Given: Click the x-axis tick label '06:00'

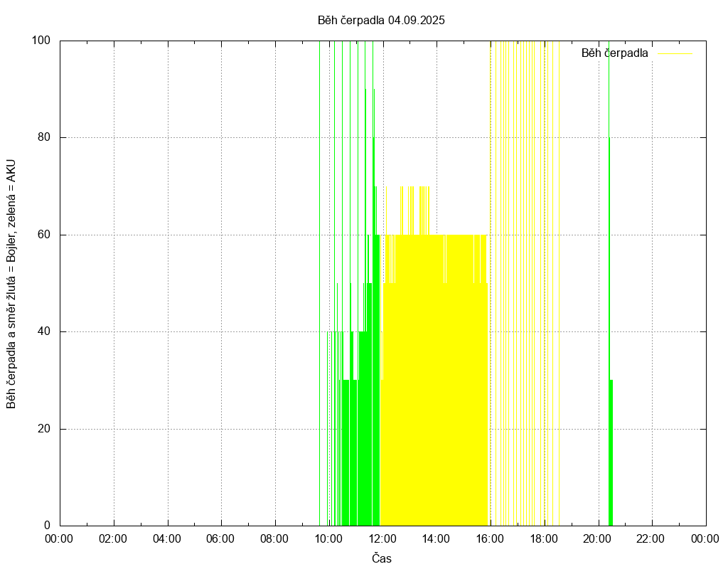Looking at the screenshot, I should click(x=220, y=539).
